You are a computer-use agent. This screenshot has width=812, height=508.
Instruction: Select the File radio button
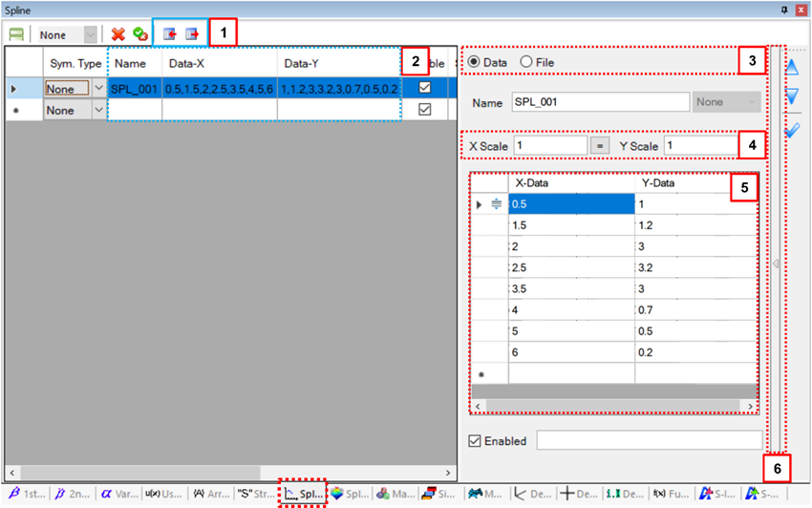pyautogui.click(x=526, y=62)
